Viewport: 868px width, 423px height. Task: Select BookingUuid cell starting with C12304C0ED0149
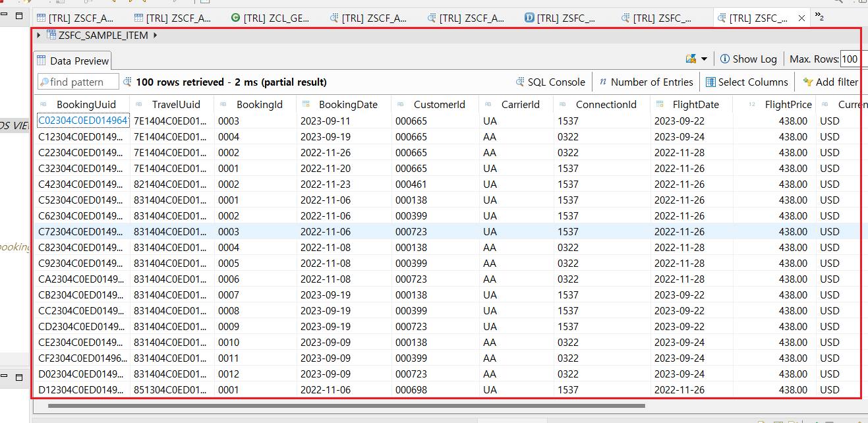(x=80, y=136)
